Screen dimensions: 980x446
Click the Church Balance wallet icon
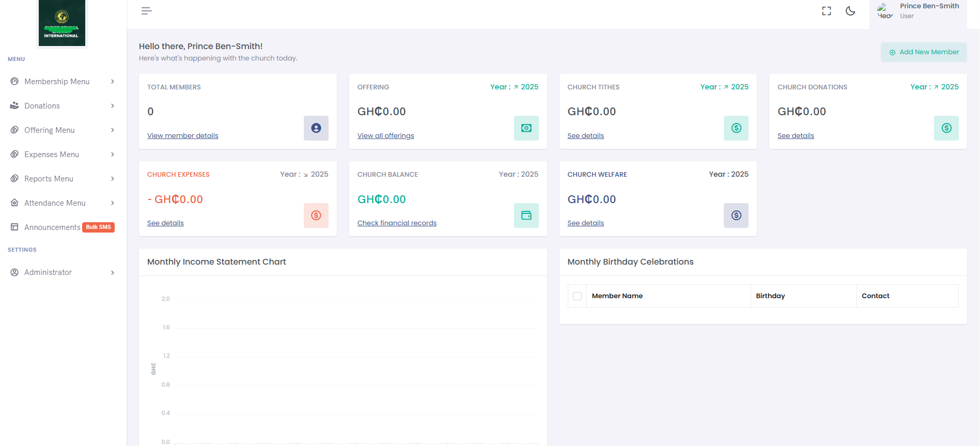click(x=526, y=216)
